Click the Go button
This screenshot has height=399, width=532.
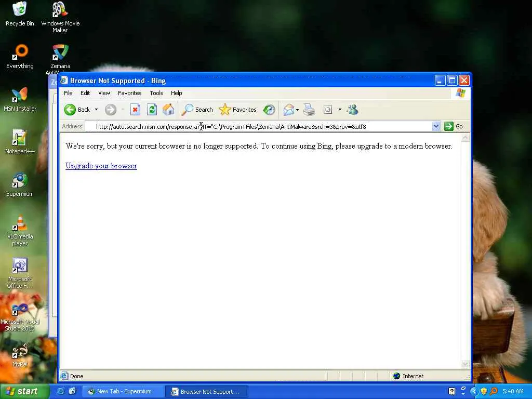[x=454, y=127]
